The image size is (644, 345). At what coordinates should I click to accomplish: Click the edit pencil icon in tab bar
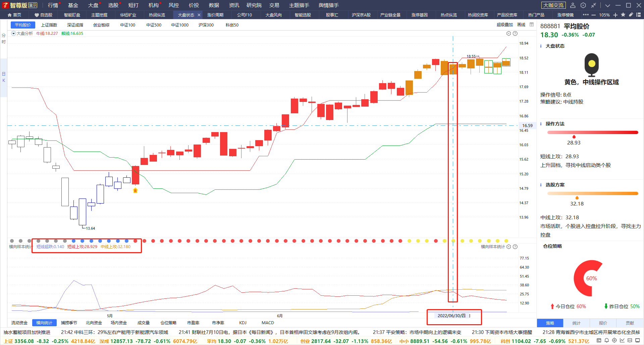[x=631, y=15]
